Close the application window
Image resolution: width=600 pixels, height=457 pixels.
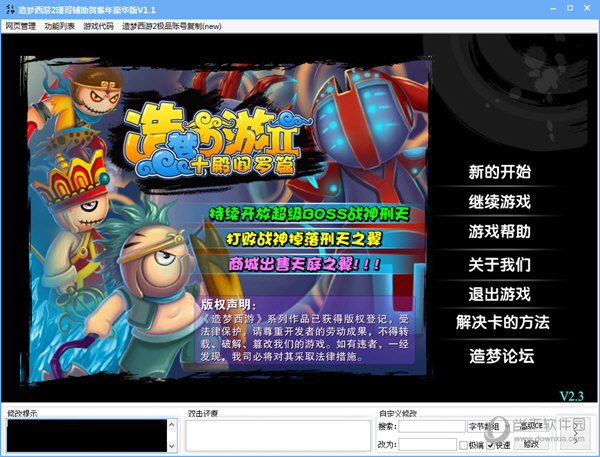point(587,8)
